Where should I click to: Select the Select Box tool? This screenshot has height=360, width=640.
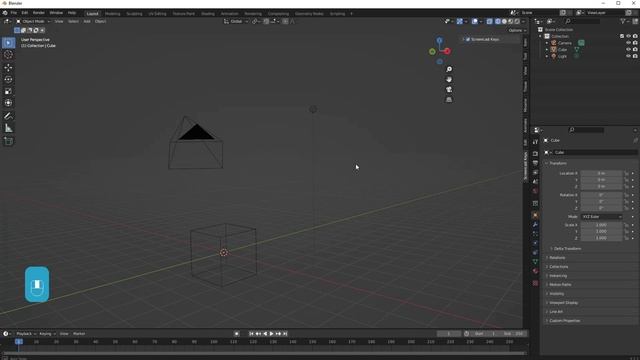(8, 43)
